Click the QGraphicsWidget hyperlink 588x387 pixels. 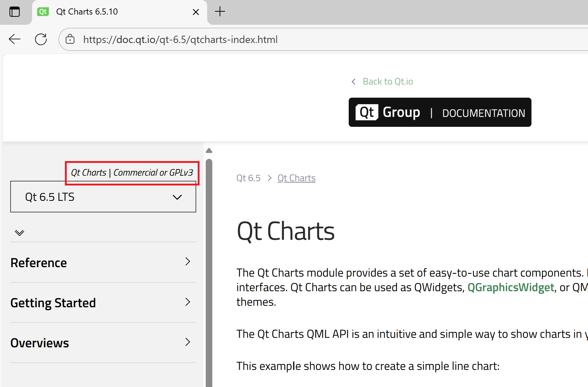pyautogui.click(x=510, y=288)
